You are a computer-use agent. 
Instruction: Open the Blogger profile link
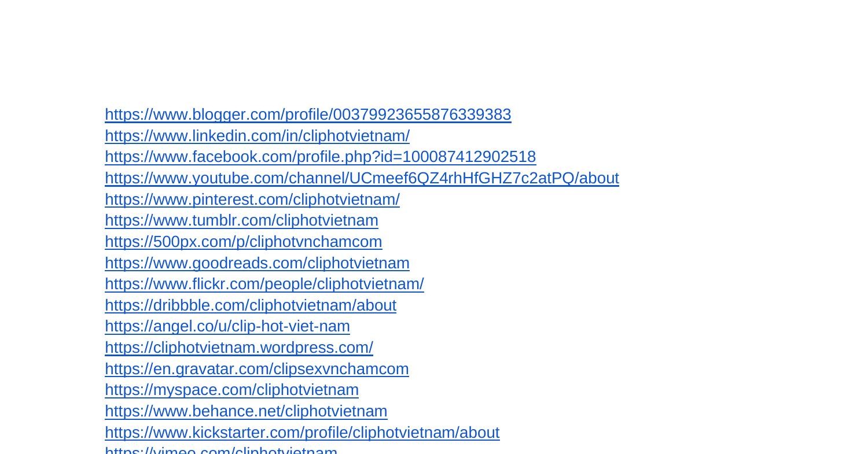coord(308,115)
